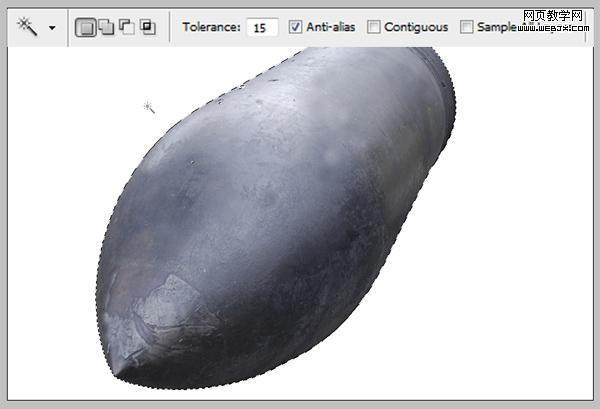Select the Add to selection mode icon
The width and height of the screenshot is (600, 409).
click(x=106, y=27)
